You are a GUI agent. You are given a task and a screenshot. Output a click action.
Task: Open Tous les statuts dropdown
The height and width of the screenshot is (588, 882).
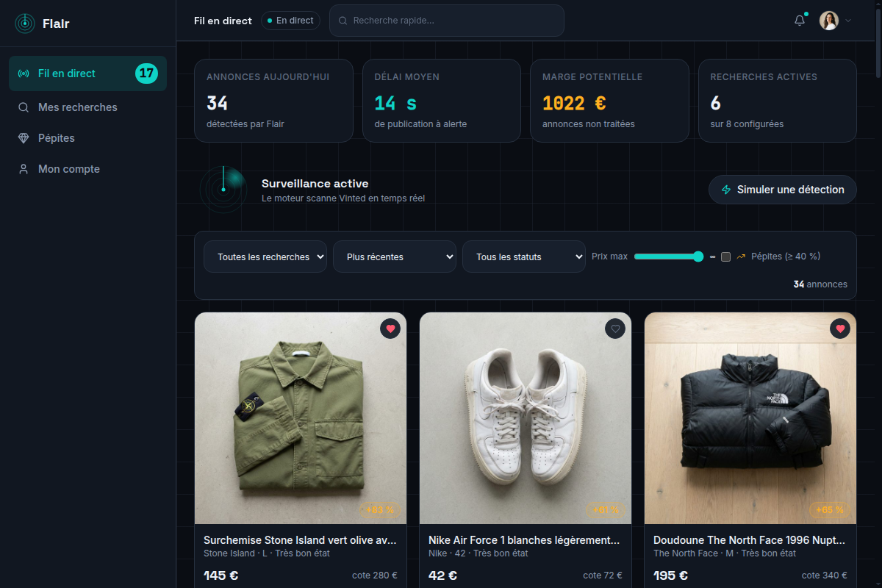pyautogui.click(x=524, y=257)
